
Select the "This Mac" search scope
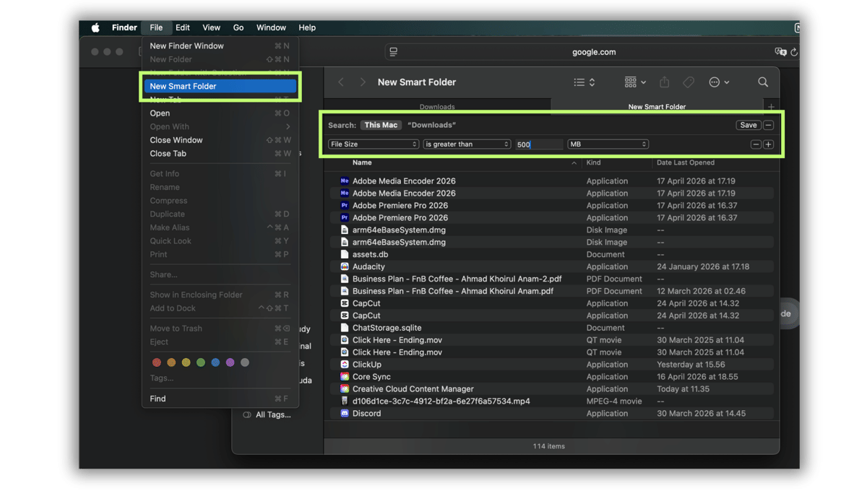point(381,124)
